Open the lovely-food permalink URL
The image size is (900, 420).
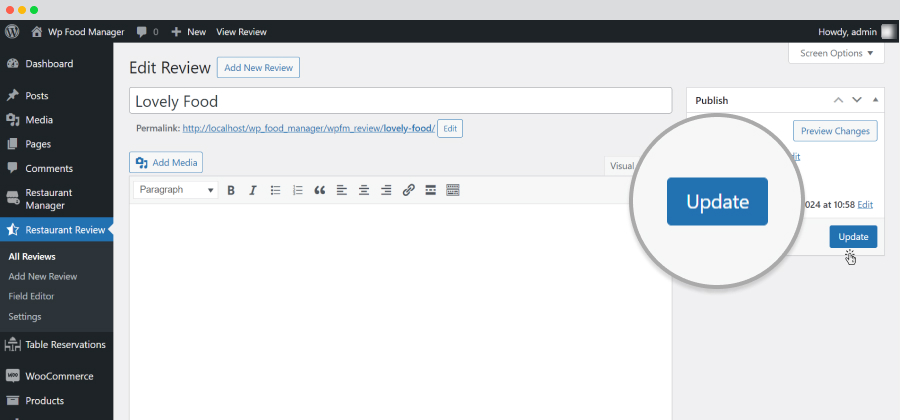[x=309, y=129]
